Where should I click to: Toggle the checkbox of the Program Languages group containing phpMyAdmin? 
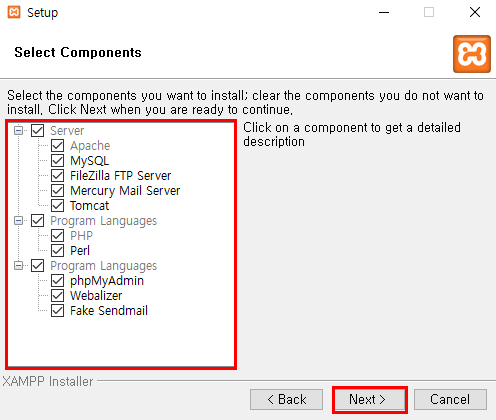click(37, 265)
